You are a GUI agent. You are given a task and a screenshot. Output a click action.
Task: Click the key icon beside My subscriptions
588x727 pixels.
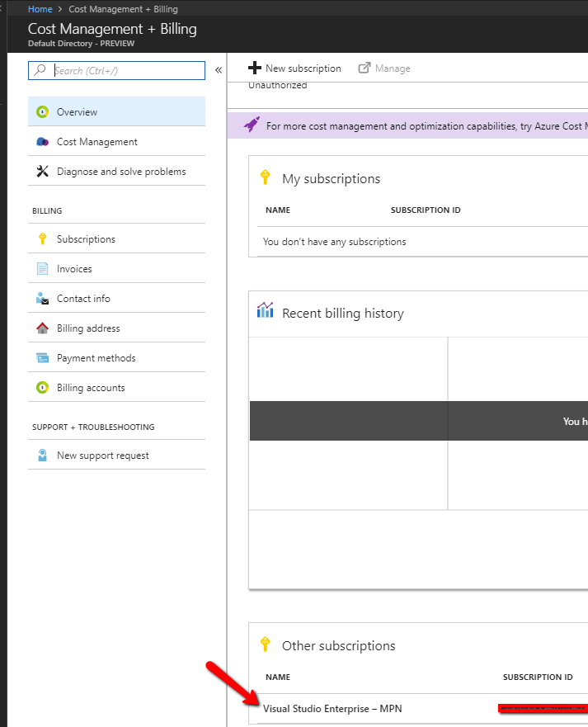point(265,177)
